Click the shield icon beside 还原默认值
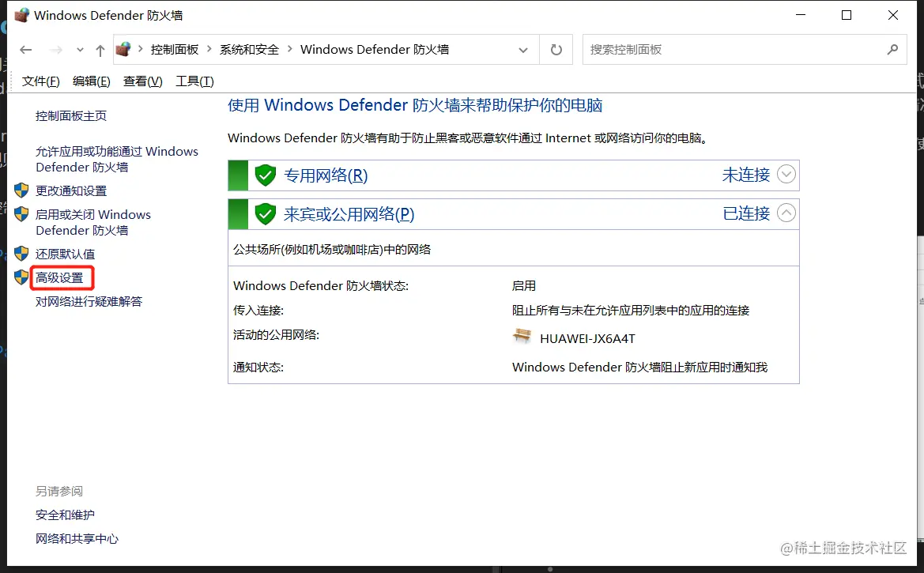 pos(21,253)
